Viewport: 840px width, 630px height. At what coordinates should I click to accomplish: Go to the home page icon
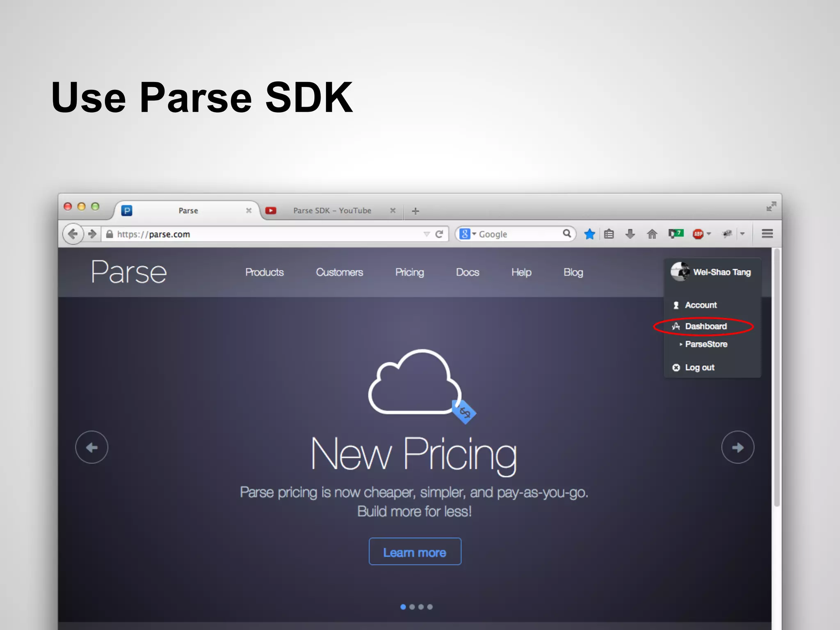pyautogui.click(x=652, y=234)
